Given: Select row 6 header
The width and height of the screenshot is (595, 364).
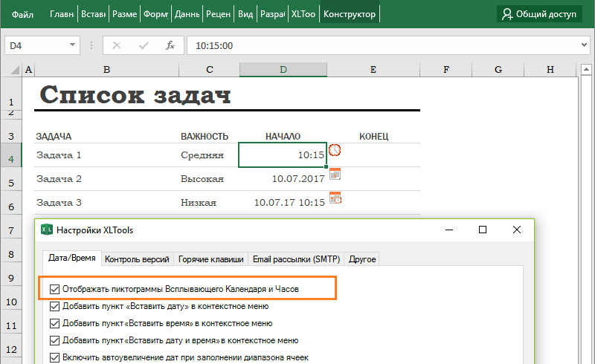Looking at the screenshot, I should click(11, 203).
